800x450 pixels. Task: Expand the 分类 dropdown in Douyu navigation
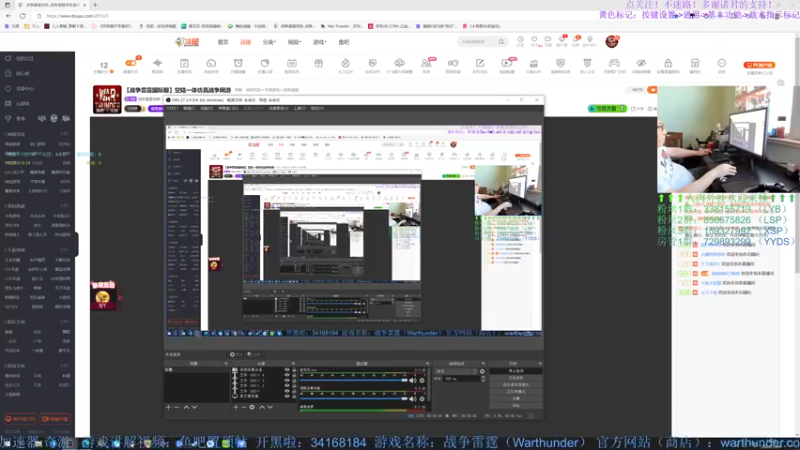click(x=269, y=42)
